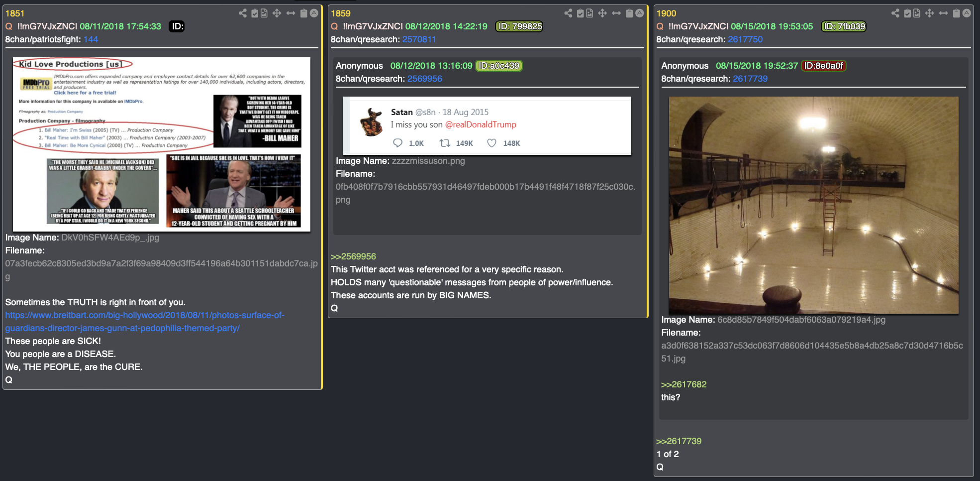Open the underground pool room photo
The image size is (980, 481).
pos(813,205)
